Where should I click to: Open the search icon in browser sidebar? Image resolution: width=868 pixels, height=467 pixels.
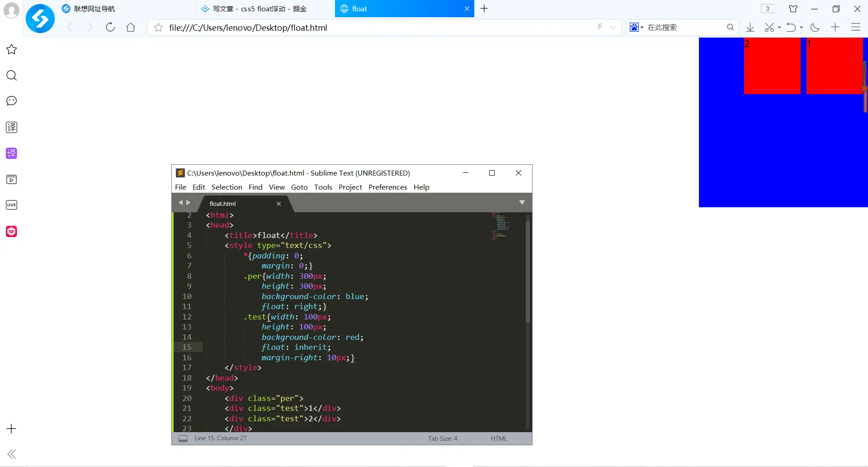12,75
